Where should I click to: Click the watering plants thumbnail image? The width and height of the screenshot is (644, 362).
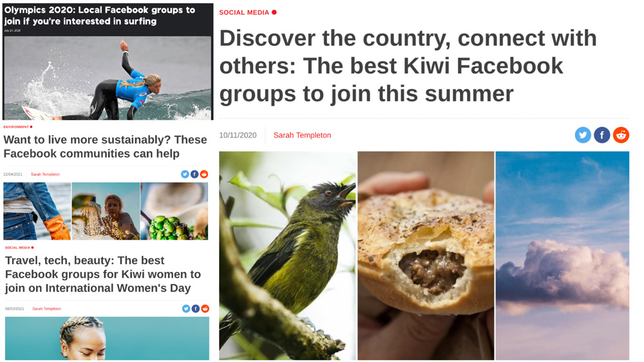106,211
